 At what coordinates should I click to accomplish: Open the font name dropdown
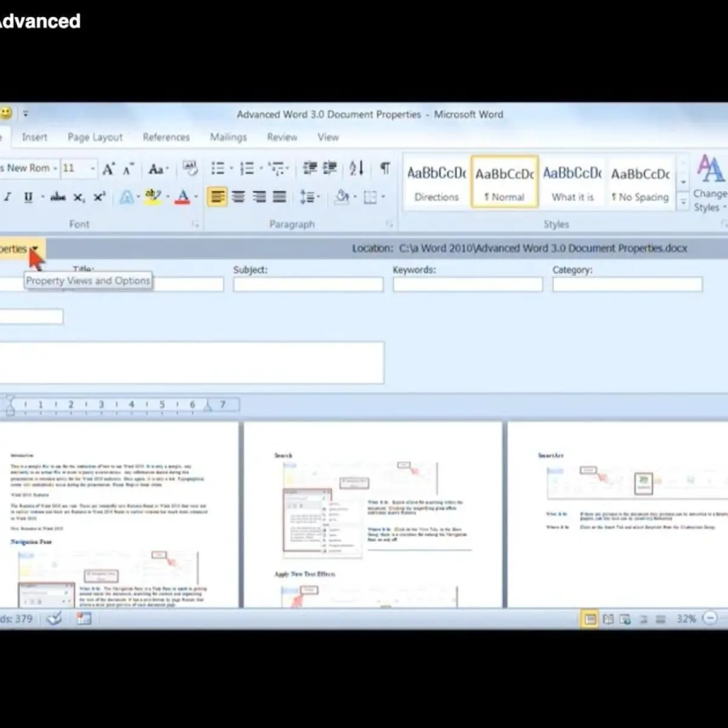click(55, 168)
